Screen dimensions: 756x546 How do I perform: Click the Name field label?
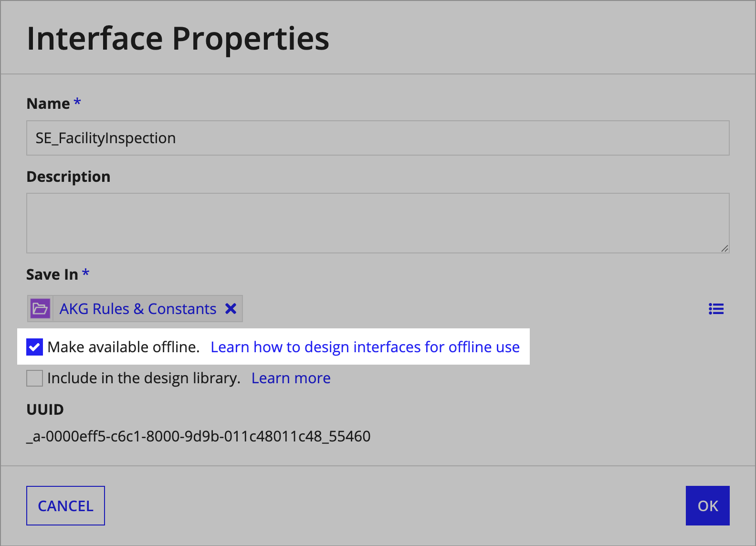tap(48, 104)
